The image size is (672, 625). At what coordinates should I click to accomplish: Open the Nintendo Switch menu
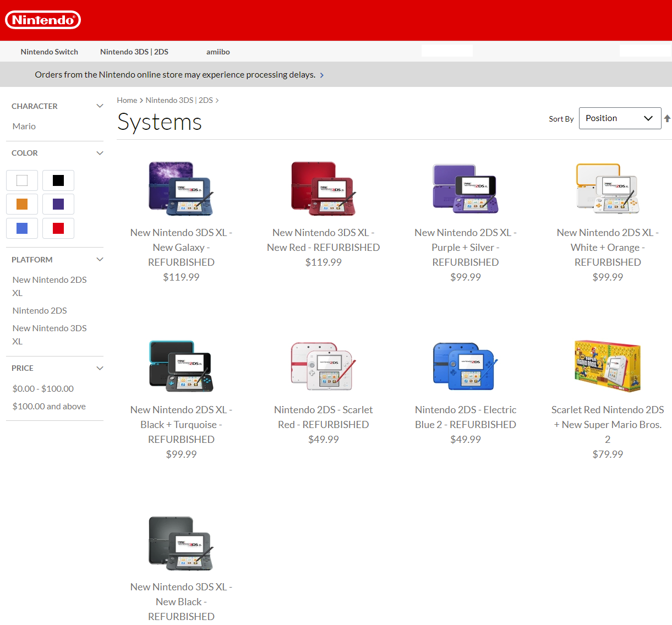coord(50,52)
